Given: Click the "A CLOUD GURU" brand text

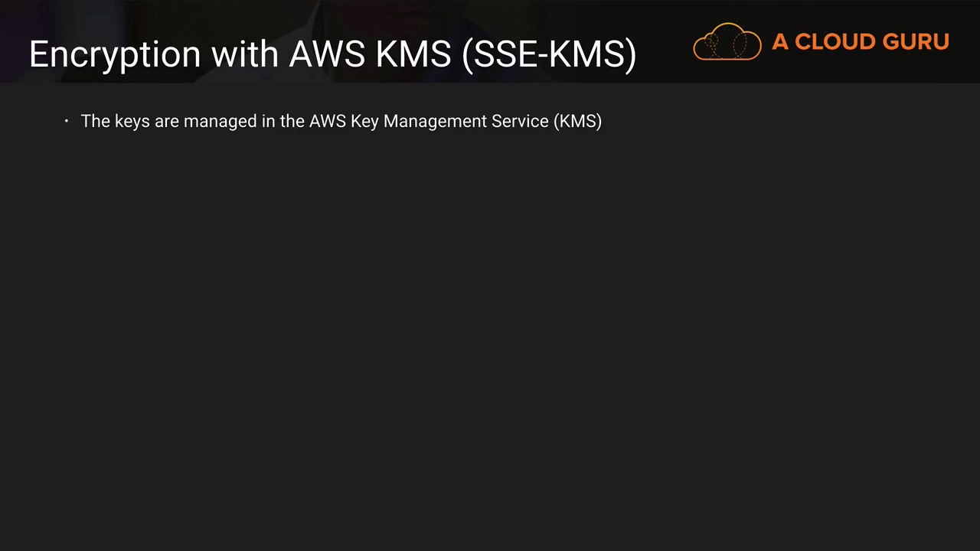Looking at the screenshot, I should 860,42.
